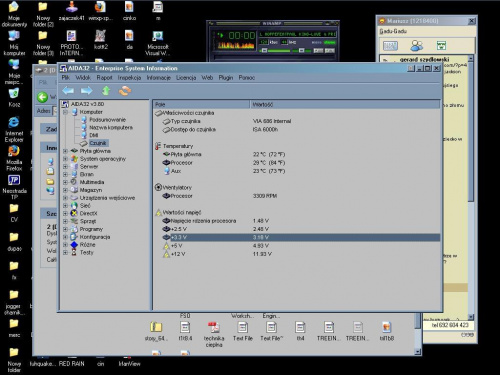Click the blue Różne icon in the tree
This screenshot has width=500, height=375.
tap(74, 245)
